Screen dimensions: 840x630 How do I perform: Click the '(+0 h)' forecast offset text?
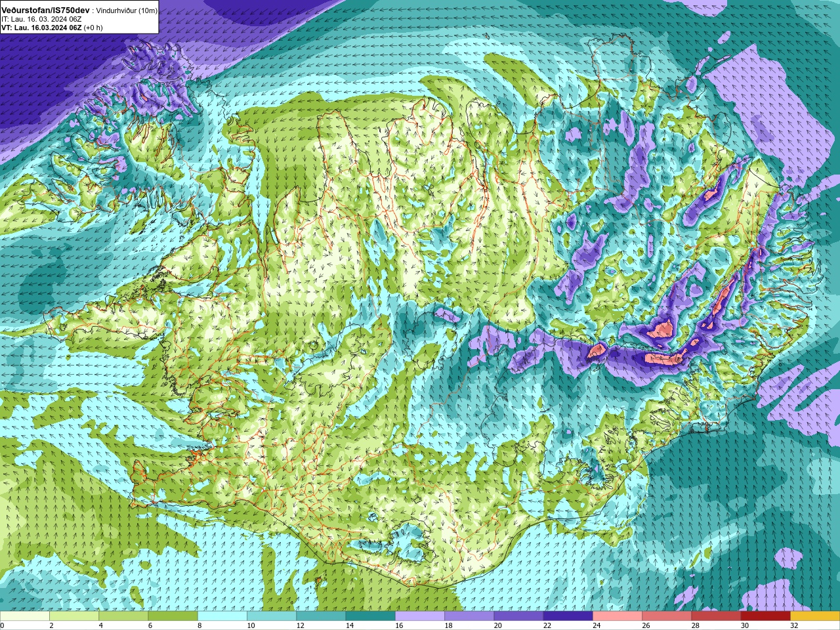[93, 28]
